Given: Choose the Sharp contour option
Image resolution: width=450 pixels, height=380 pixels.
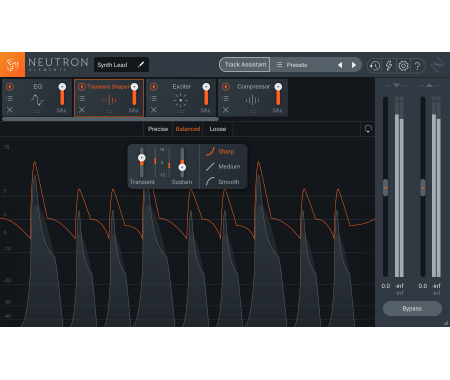Looking at the screenshot, I should pos(220,152).
